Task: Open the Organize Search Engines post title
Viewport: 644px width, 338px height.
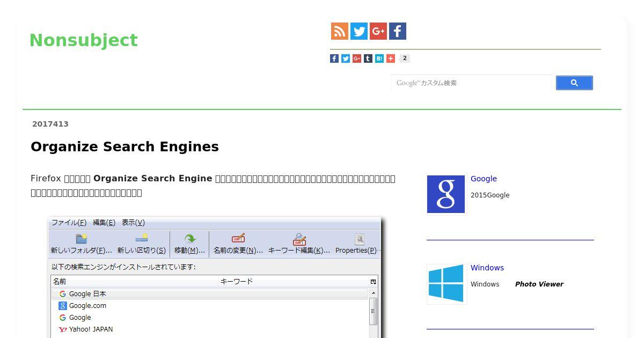Action: [x=125, y=147]
